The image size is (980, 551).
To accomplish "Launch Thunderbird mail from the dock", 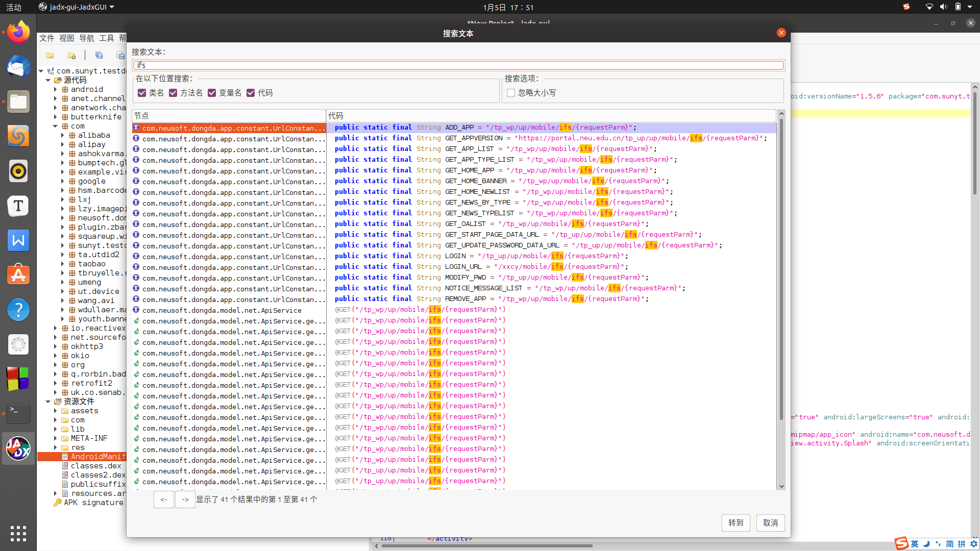I will pos(18,67).
